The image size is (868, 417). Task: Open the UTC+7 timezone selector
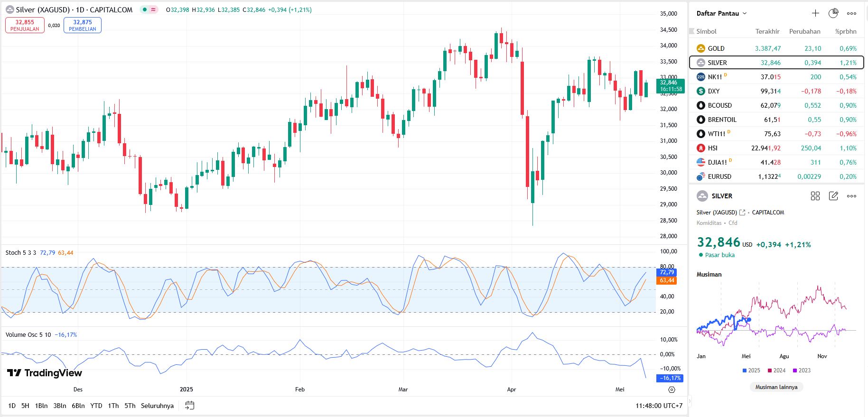(659, 406)
